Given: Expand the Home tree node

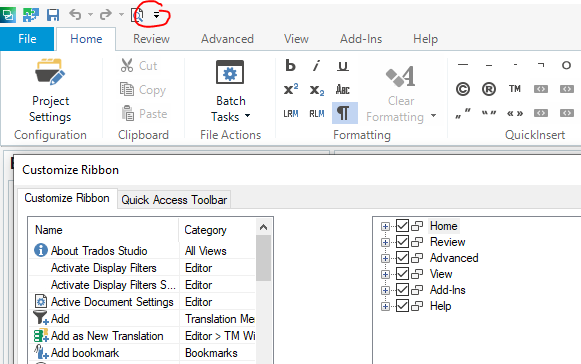Looking at the screenshot, I should tap(385, 226).
